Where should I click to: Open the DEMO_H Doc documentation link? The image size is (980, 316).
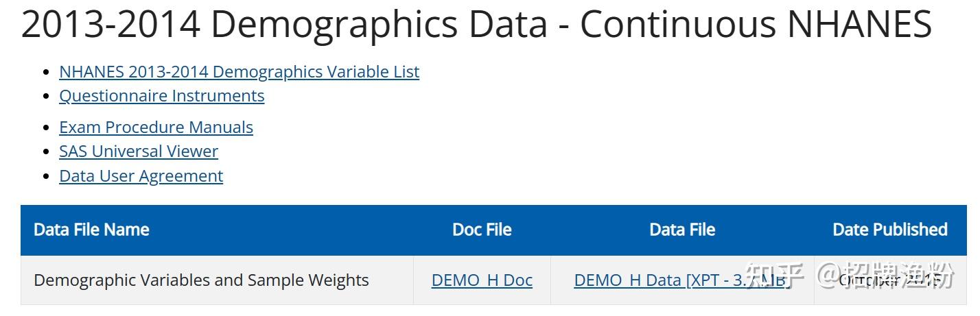482,280
